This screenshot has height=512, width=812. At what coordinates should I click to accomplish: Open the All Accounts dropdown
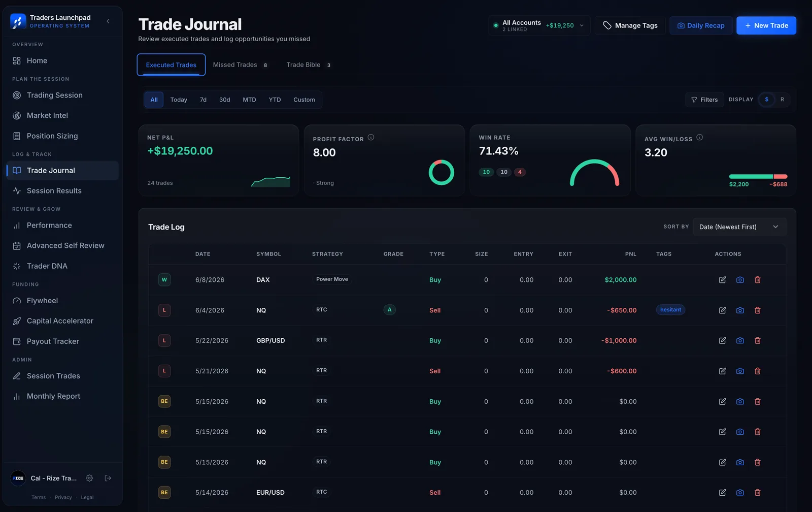539,25
